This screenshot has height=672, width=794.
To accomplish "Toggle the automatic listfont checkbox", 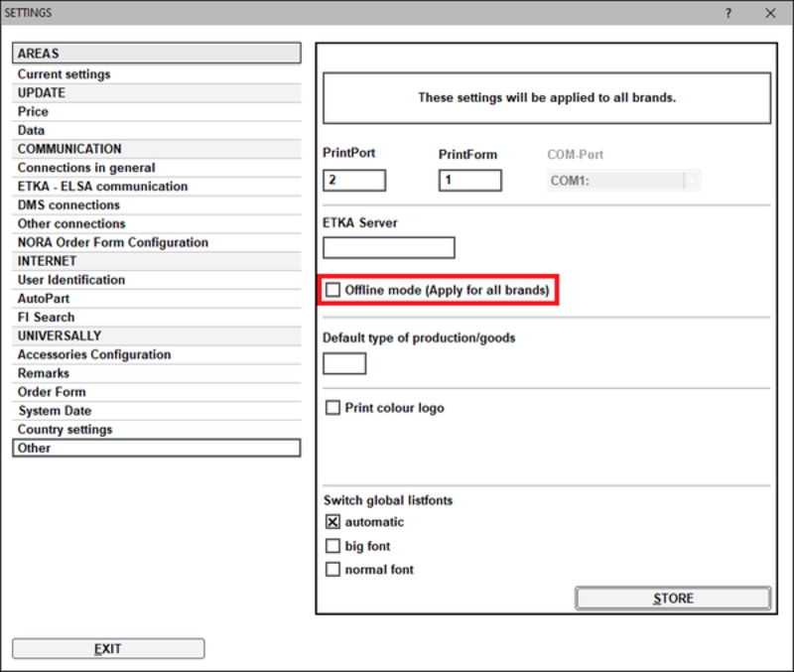I will [x=333, y=522].
